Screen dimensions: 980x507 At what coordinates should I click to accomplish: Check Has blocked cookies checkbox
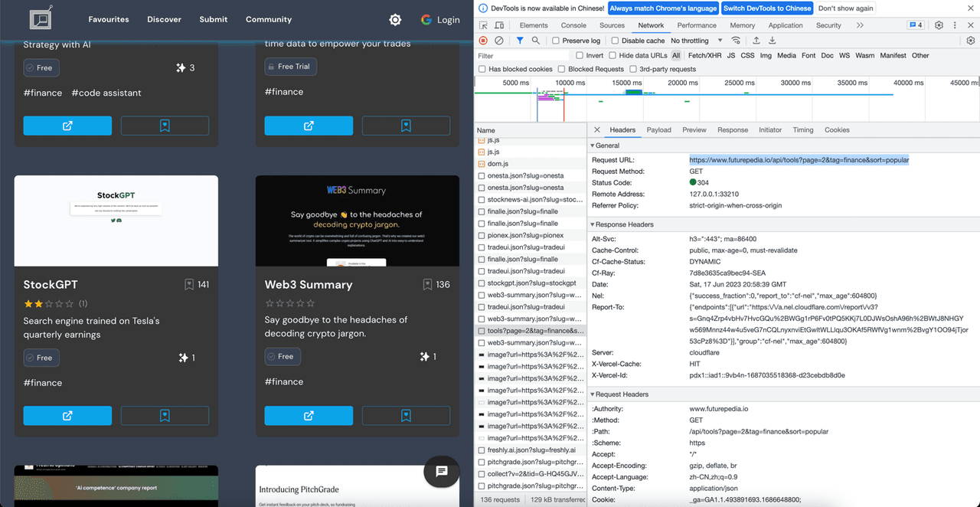(x=482, y=69)
